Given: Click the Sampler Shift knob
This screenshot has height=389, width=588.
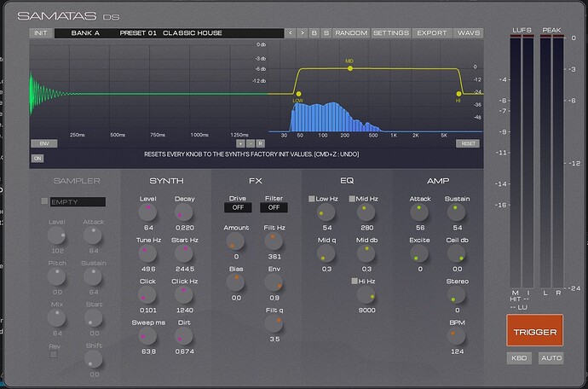Looking at the screenshot, I should (94, 359).
